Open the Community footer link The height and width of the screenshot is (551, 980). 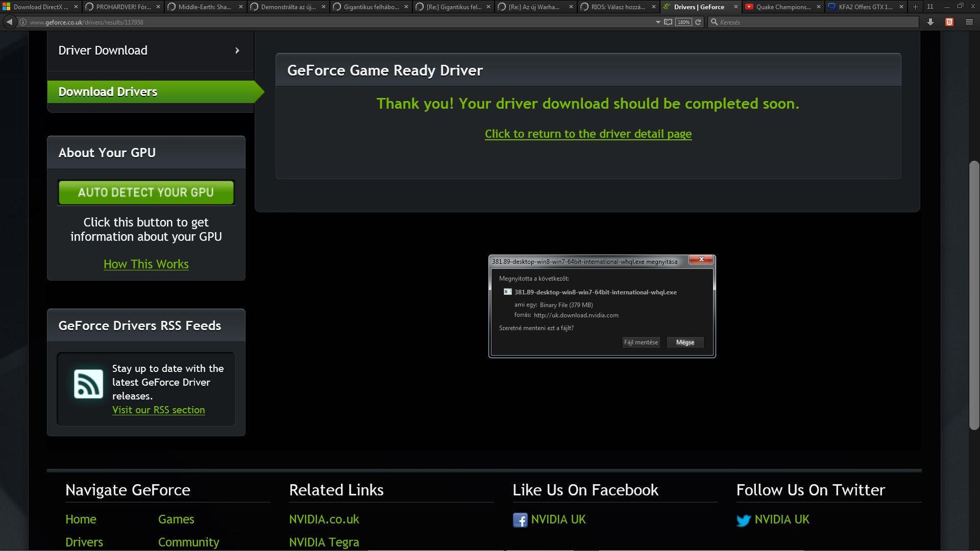click(189, 542)
